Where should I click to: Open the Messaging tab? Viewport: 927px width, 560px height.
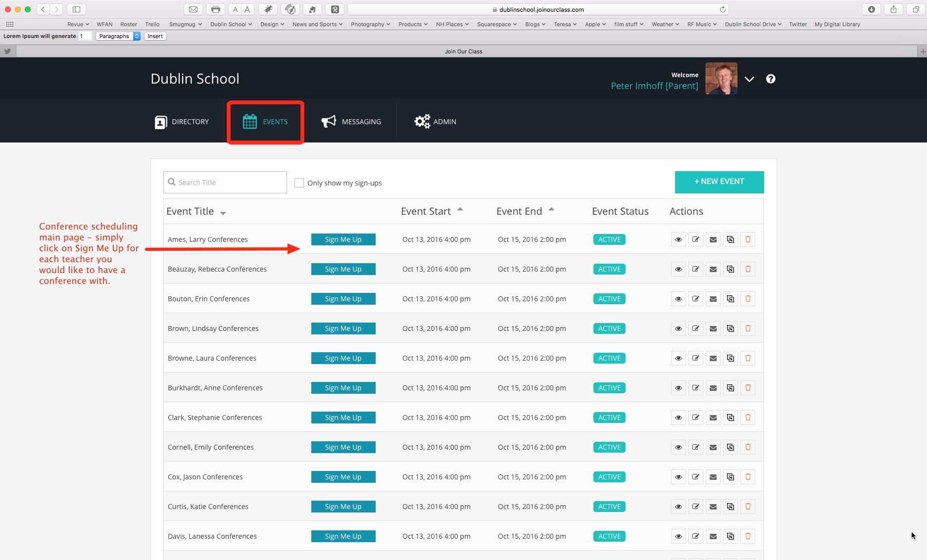(x=351, y=122)
